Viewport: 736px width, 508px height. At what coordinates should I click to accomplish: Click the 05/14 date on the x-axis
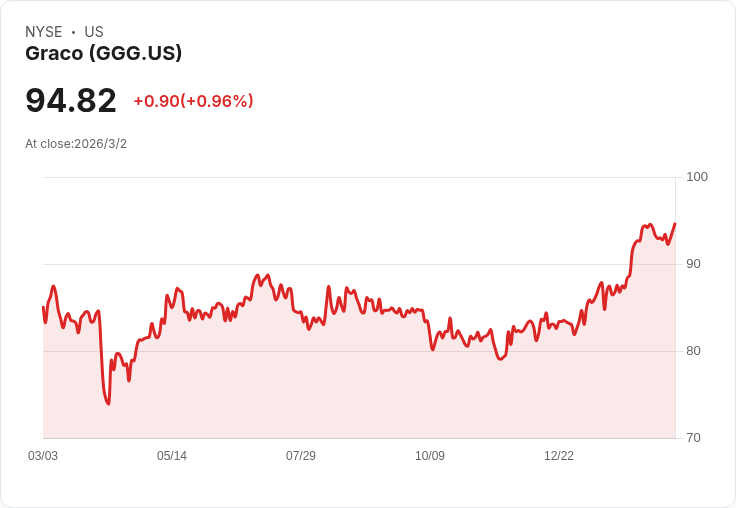pos(172,456)
